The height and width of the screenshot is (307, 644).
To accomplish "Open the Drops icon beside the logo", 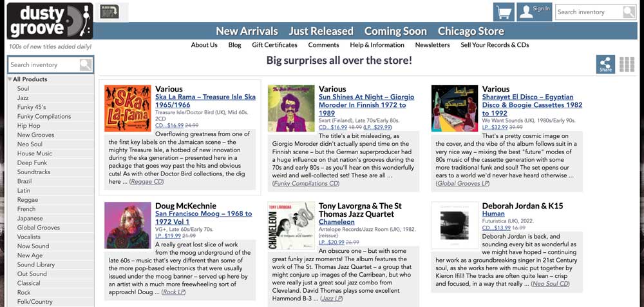I will 110,12.
